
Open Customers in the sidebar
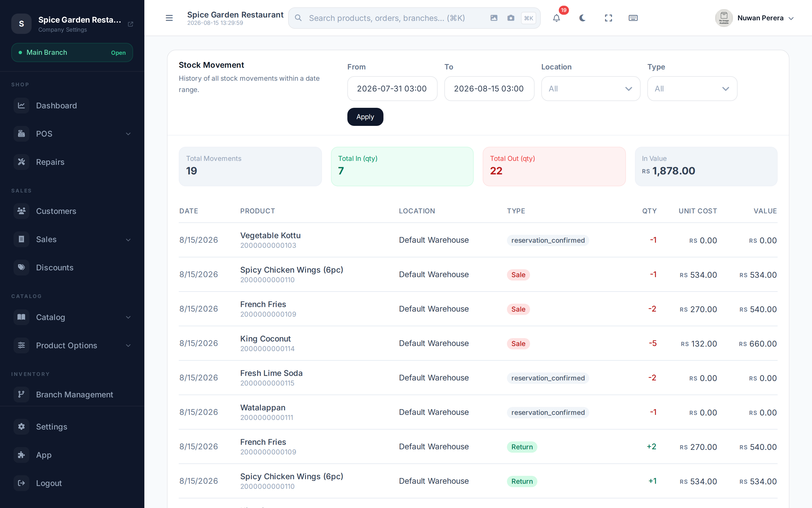click(72, 211)
